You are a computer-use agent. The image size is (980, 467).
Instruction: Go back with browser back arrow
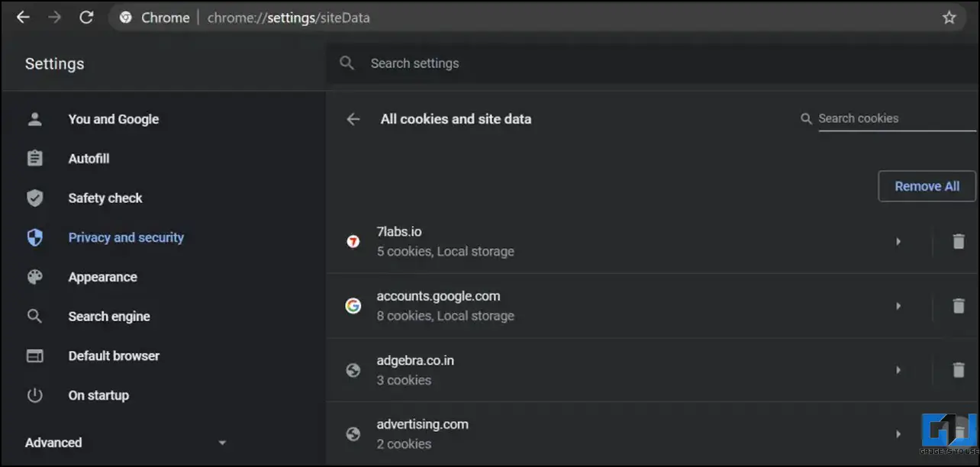tap(23, 17)
